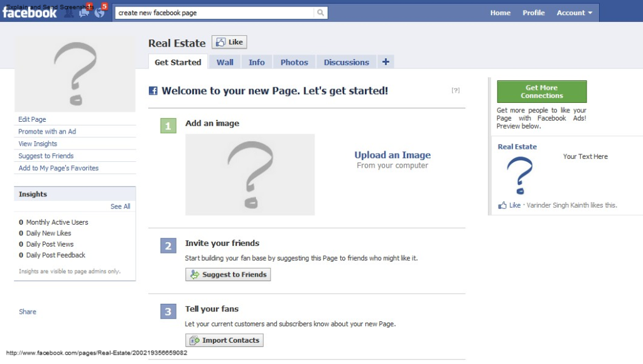Open notifications globe icon

(x=99, y=13)
